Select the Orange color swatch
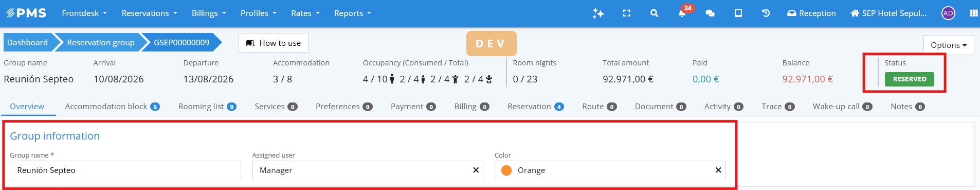Image resolution: width=980 pixels, height=190 pixels. 506,170
